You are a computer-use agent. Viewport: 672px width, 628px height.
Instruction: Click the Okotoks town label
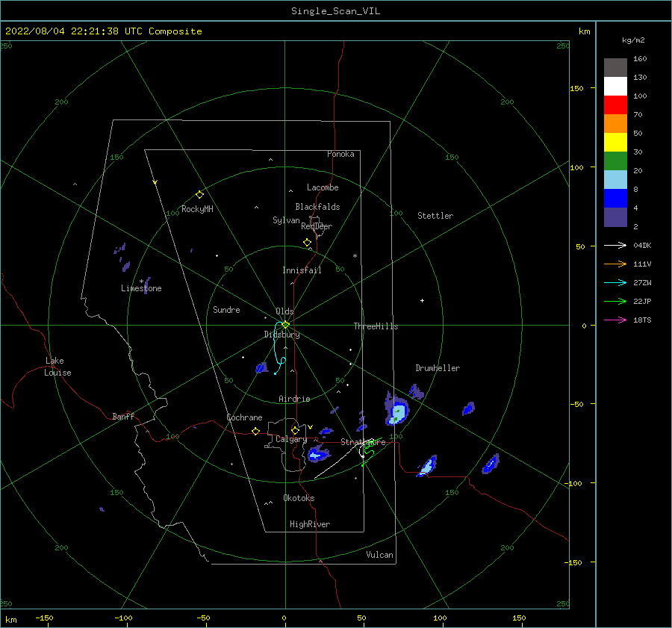point(299,498)
